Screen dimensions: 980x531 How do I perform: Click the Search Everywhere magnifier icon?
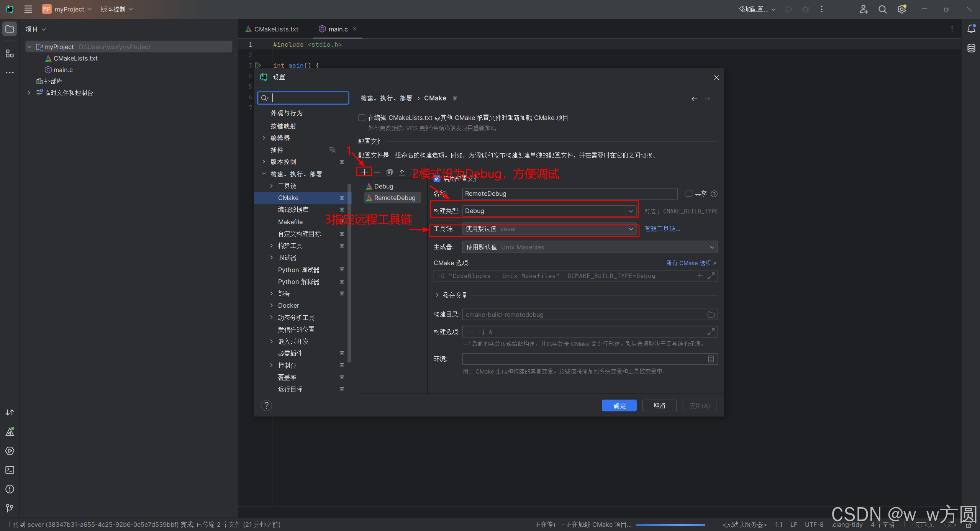[883, 9]
